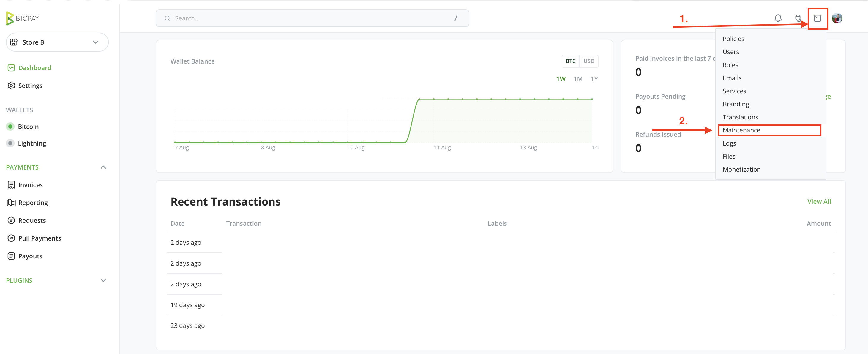
Task: Click the BTCPay logo
Action: pyautogui.click(x=22, y=18)
